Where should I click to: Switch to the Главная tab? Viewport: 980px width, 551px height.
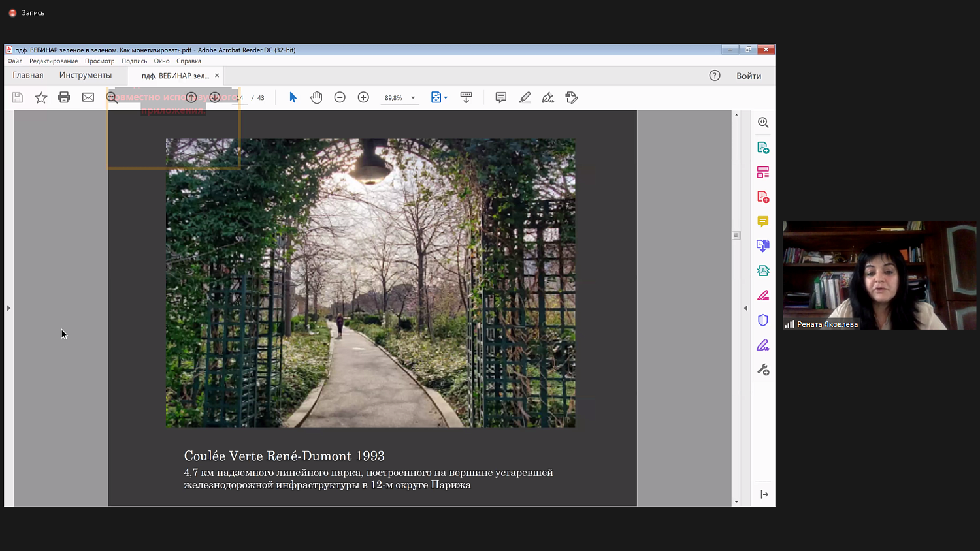[28, 76]
